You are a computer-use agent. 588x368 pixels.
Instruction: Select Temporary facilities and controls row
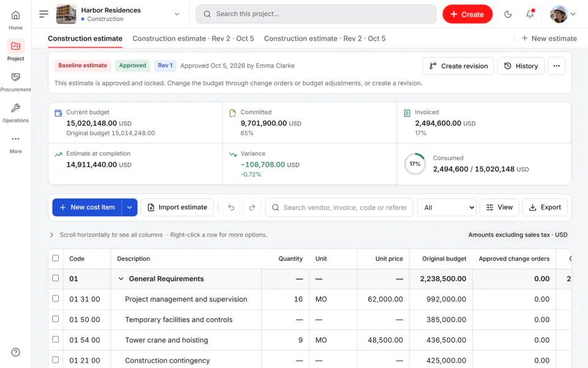(310, 320)
